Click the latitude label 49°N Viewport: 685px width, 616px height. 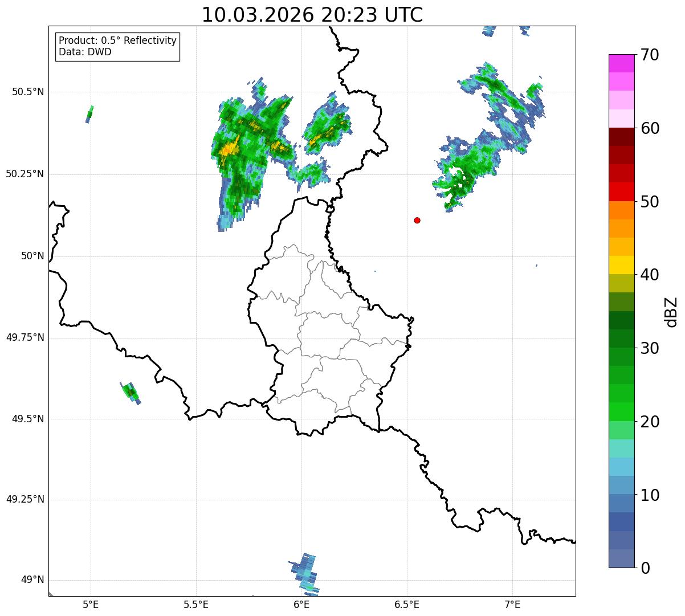(x=32, y=580)
